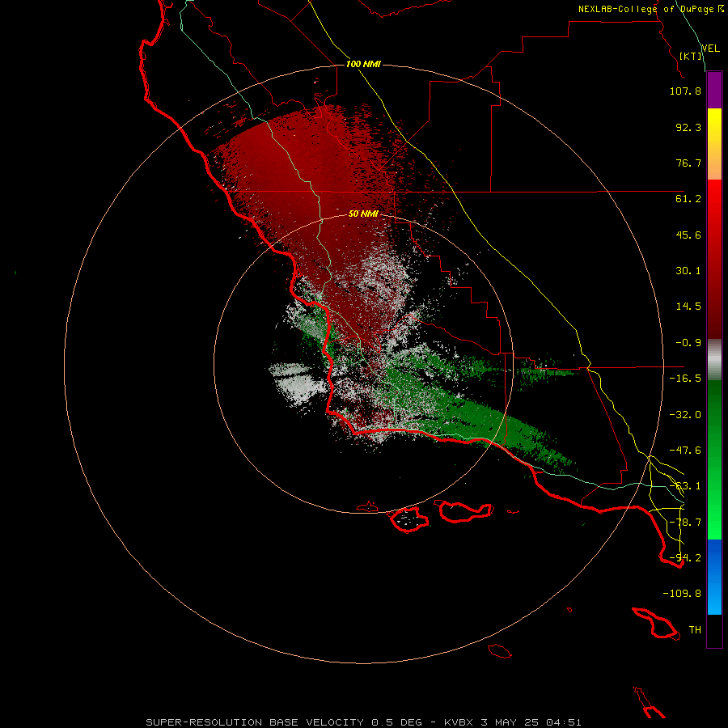Image resolution: width=728 pixels, height=728 pixels.
Task: Click the -78.7 legend value
Action: (x=685, y=523)
